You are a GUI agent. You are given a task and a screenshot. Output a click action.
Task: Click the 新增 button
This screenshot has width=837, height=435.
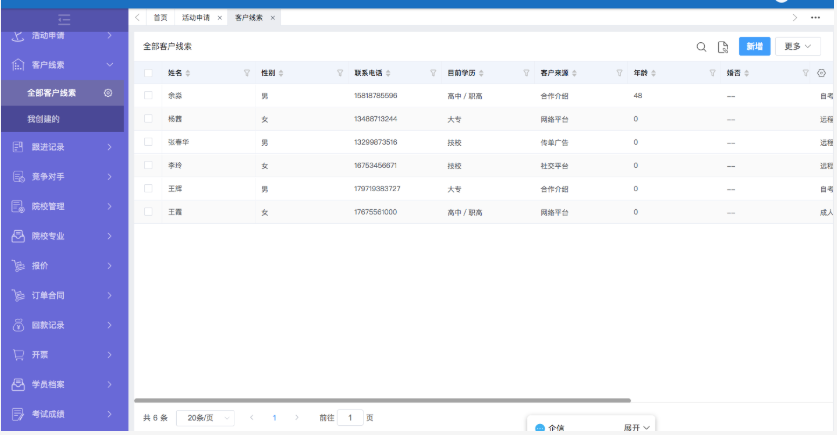click(755, 46)
